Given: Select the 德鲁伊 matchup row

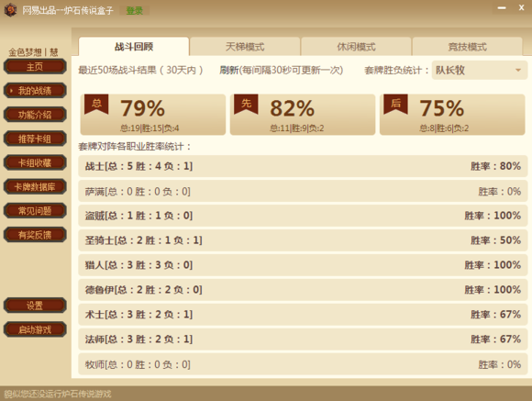Looking at the screenshot, I should (x=303, y=290).
